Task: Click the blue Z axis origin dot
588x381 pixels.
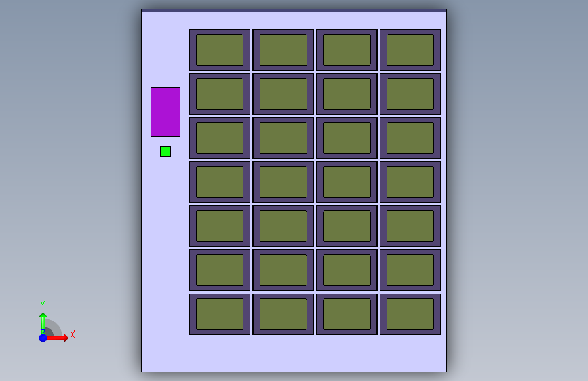Action: (43, 338)
